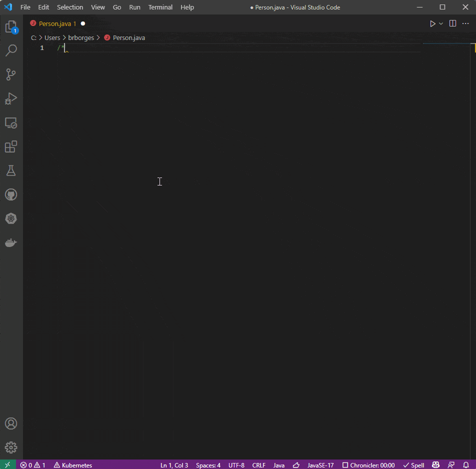476x469 pixels.
Task: Open the GitHub view
Action: tap(11, 194)
